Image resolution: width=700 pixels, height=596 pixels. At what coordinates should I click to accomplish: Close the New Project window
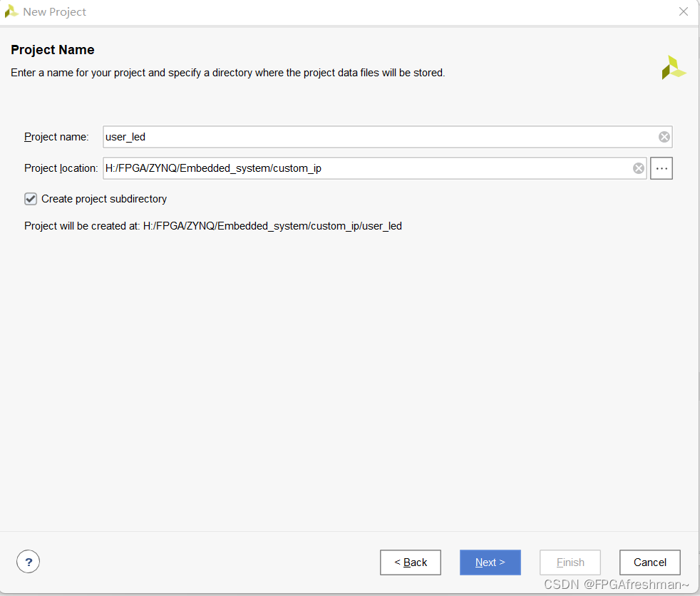(x=684, y=11)
